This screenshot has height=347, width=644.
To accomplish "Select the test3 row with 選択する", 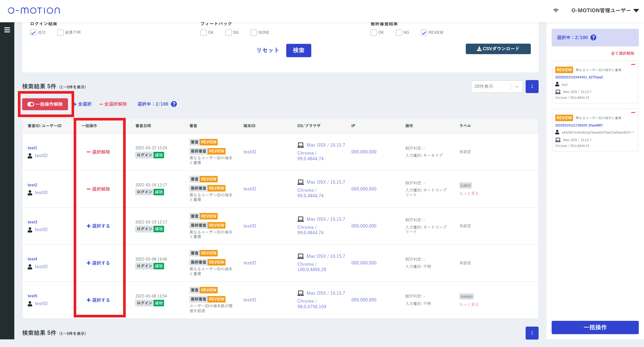I will click(98, 226).
